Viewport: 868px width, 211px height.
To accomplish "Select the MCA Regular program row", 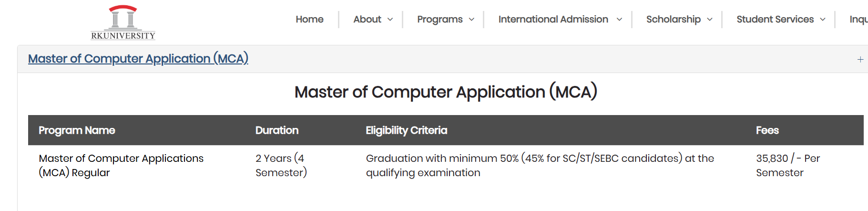I will click(x=446, y=166).
